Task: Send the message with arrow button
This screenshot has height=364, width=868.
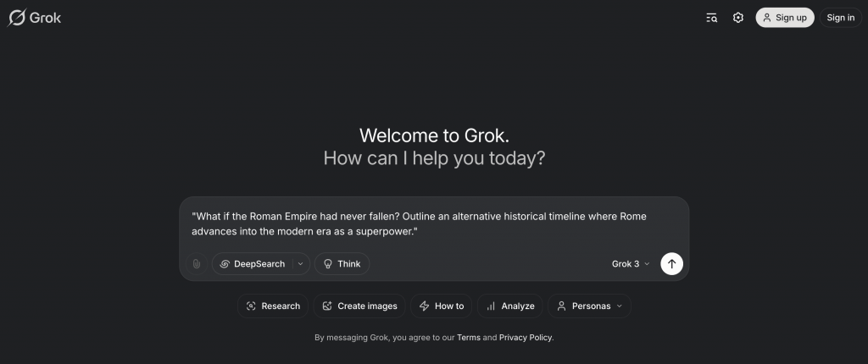Action: point(671,264)
